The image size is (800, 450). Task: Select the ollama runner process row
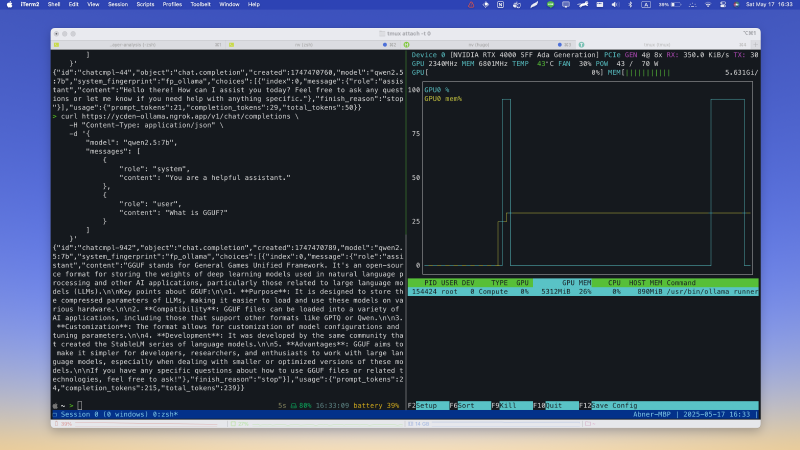(583, 292)
